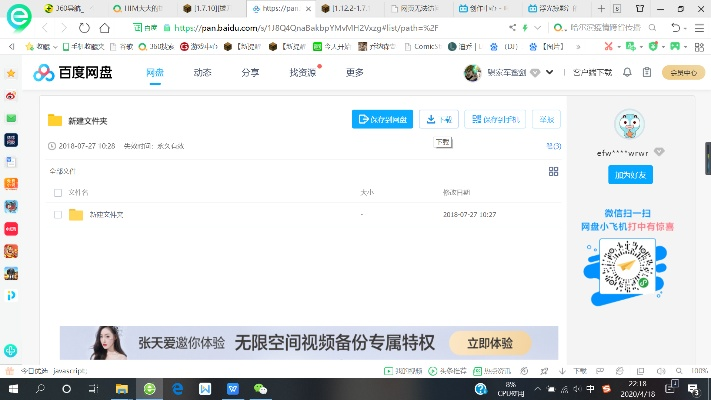Click the WeChat QR code image
711x400 pixels.
627,267
